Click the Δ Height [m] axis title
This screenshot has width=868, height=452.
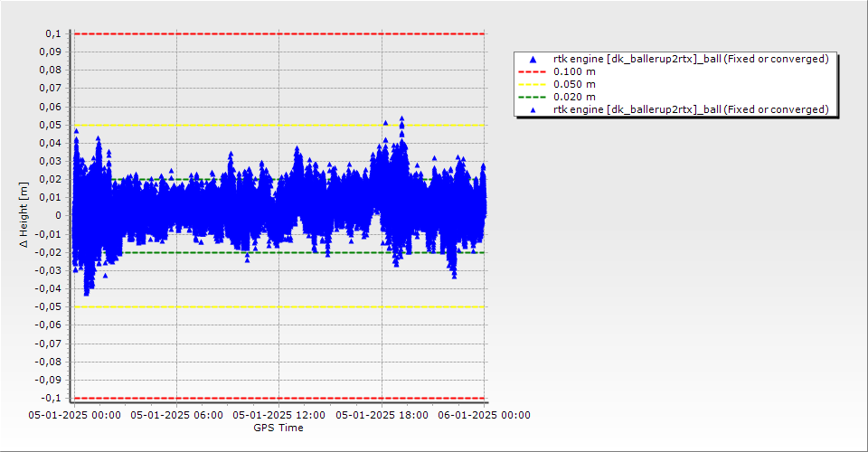(x=24, y=214)
